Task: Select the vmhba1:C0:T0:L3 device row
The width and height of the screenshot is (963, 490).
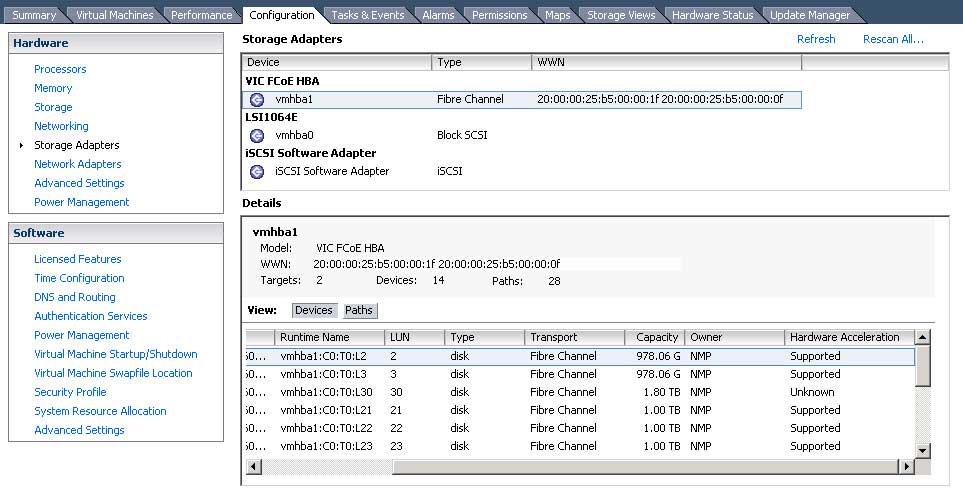Action: [x=580, y=375]
